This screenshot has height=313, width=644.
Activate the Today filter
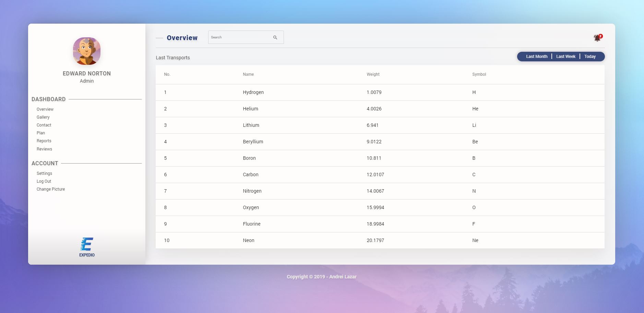(x=591, y=56)
